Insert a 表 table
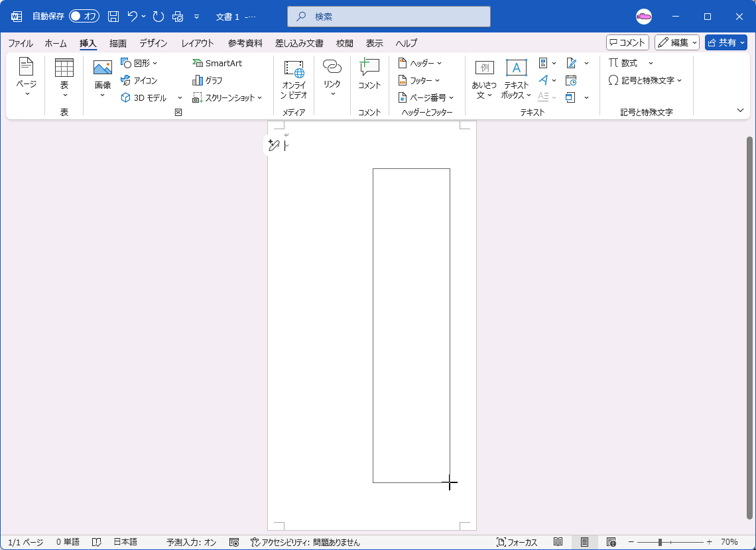756x550 pixels. pos(64,77)
